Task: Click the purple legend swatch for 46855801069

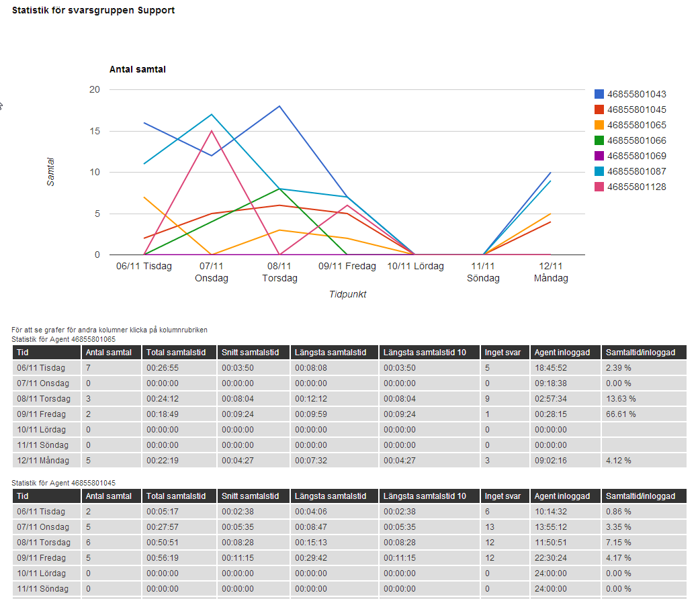Action: [599, 156]
